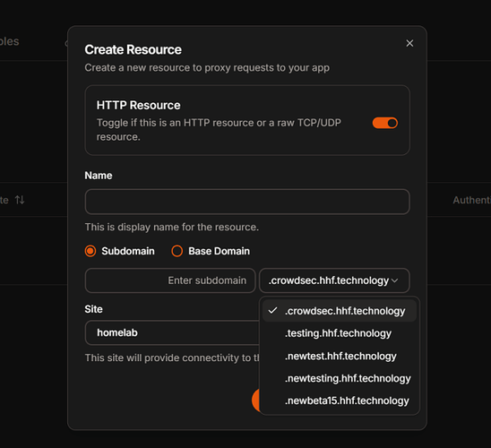Toggle the HTTP Resource switch
This screenshot has width=491, height=448.
[x=385, y=123]
